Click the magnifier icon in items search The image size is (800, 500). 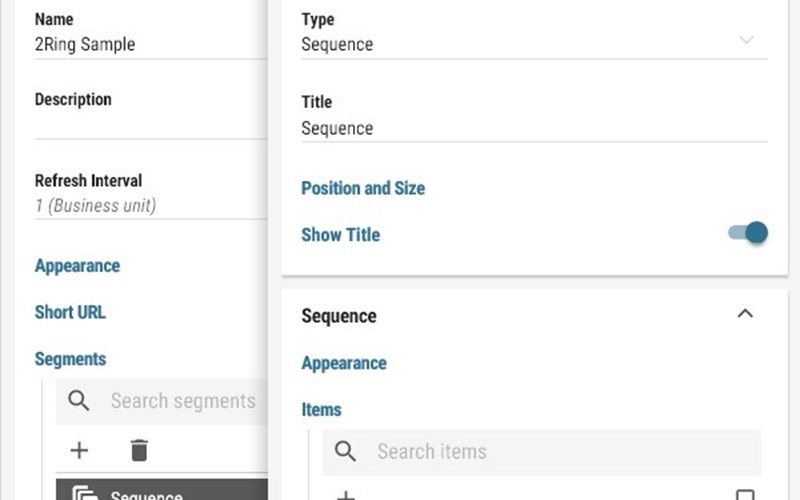click(346, 451)
